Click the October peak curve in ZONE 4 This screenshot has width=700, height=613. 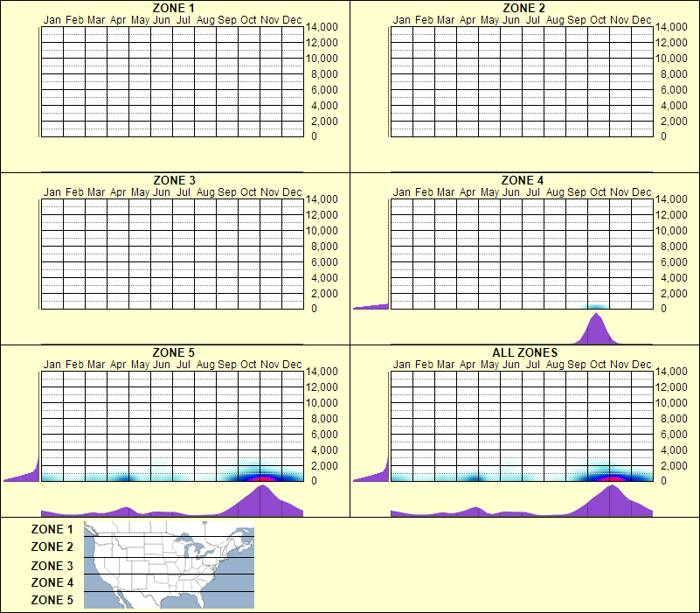point(595,324)
